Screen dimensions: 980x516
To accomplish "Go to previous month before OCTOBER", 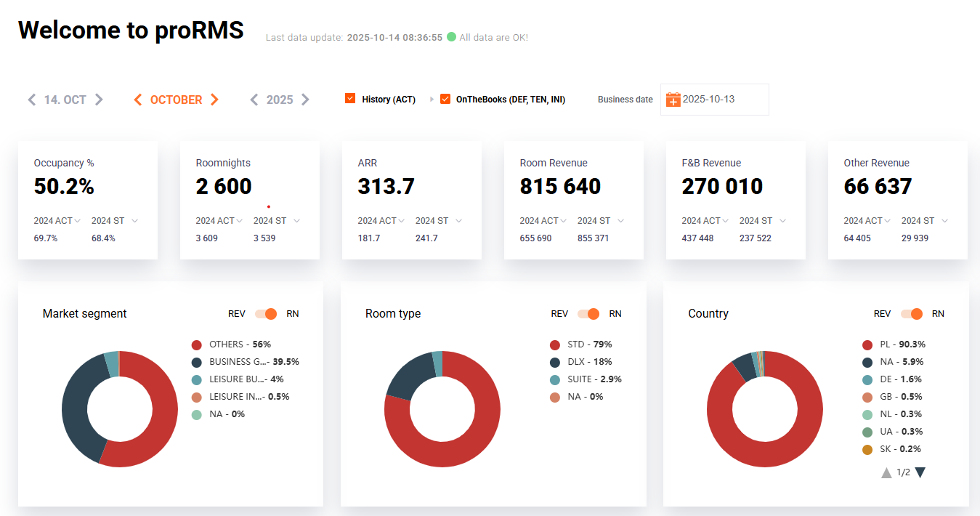I will click(138, 100).
